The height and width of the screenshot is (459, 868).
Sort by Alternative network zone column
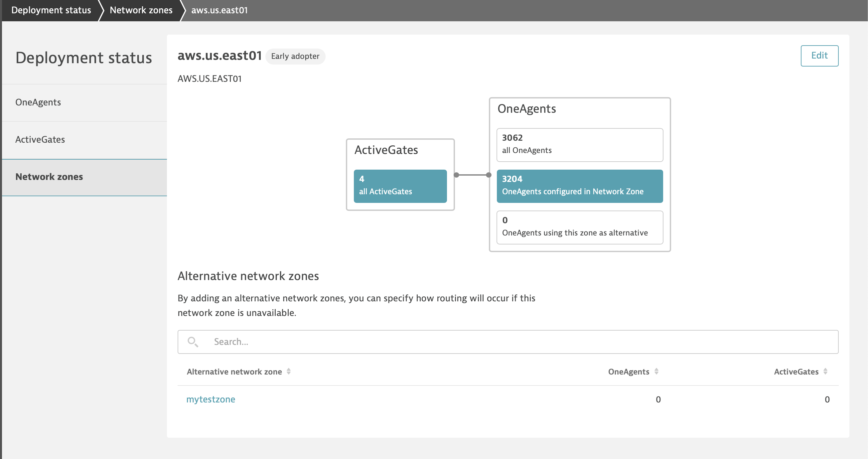tap(238, 372)
